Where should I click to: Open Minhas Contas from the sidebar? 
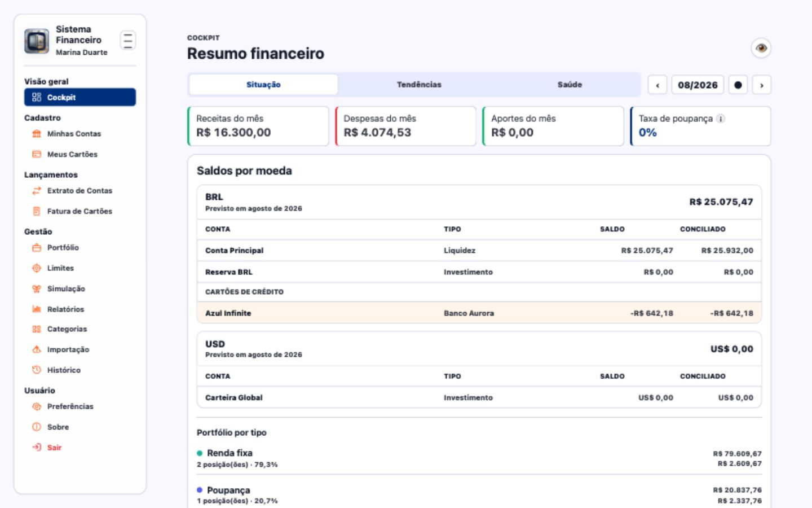coord(80,134)
